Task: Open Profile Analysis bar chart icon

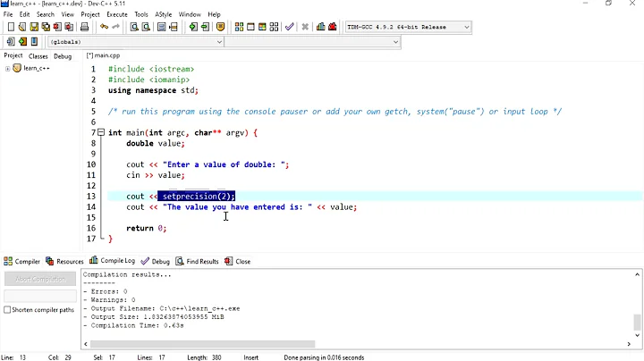Action: click(321, 27)
